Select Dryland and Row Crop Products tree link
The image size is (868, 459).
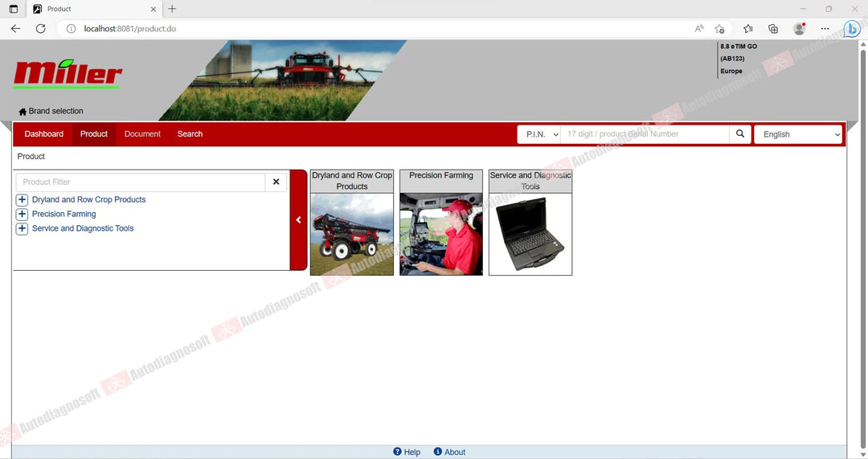pos(88,200)
